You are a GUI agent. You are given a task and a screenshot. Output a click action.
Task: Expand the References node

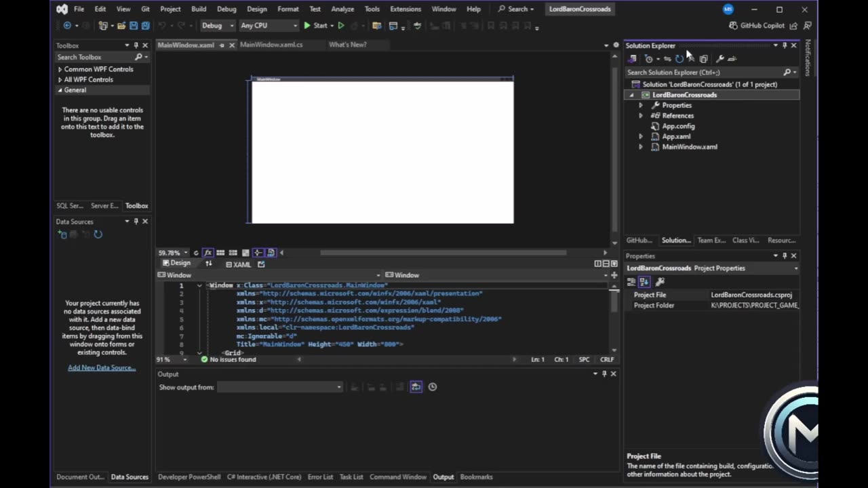tap(641, 116)
